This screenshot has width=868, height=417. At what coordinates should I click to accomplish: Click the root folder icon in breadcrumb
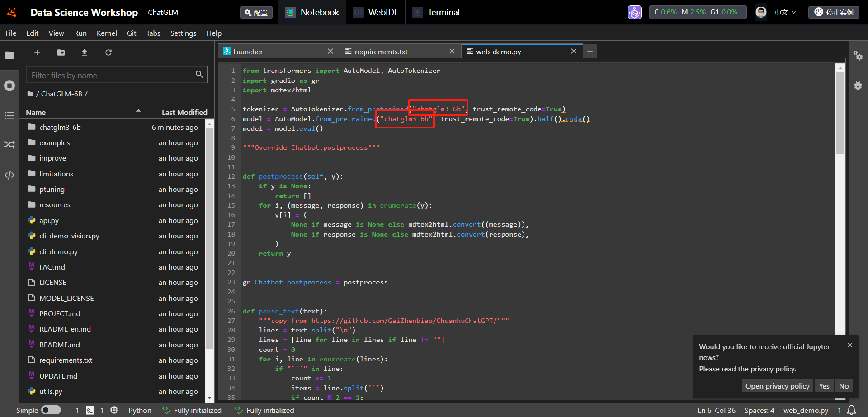click(x=30, y=94)
